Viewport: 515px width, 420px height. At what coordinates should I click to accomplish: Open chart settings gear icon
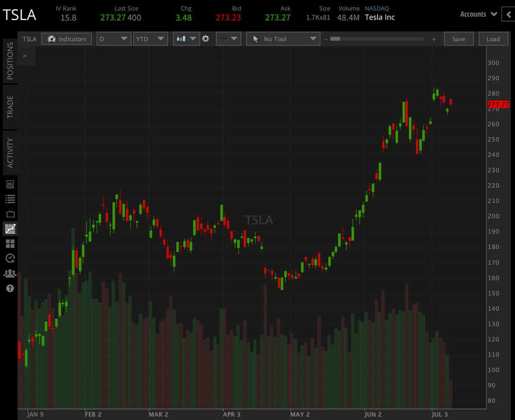tap(205, 39)
